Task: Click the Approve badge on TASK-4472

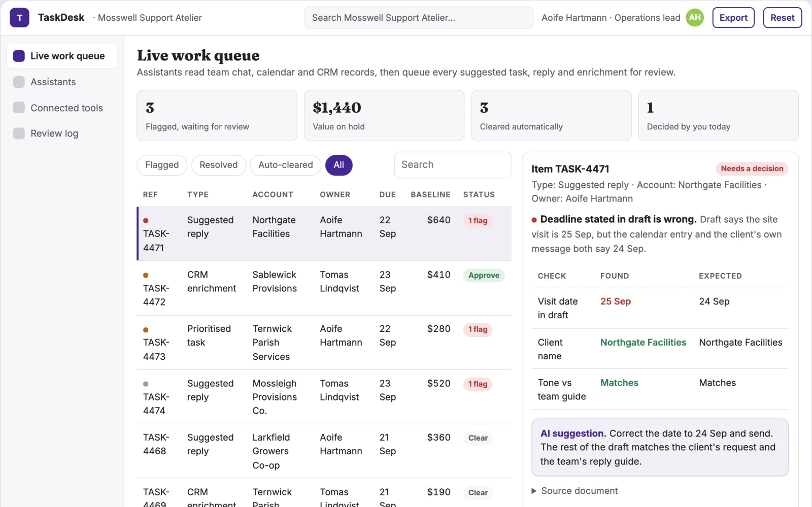Action: pos(484,276)
